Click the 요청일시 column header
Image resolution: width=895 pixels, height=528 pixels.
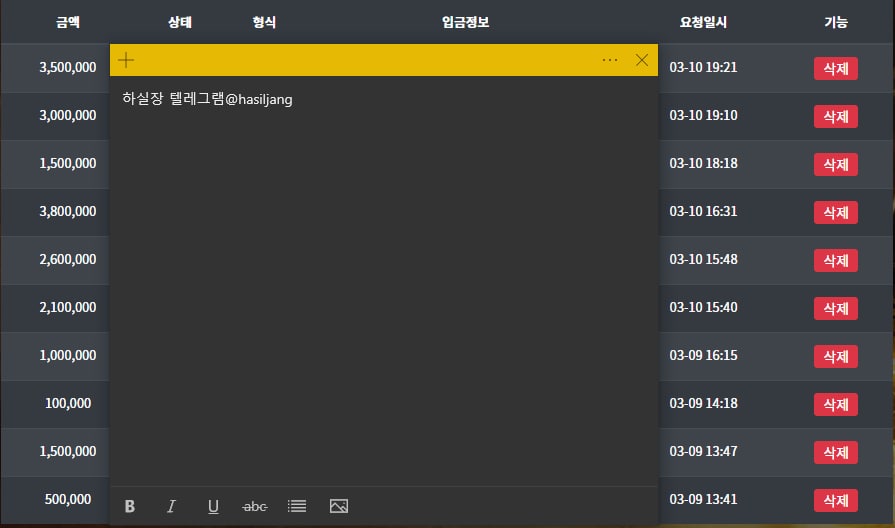703,22
